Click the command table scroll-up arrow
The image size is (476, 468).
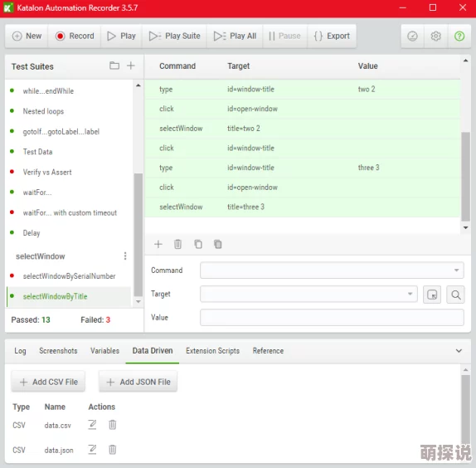pos(466,61)
